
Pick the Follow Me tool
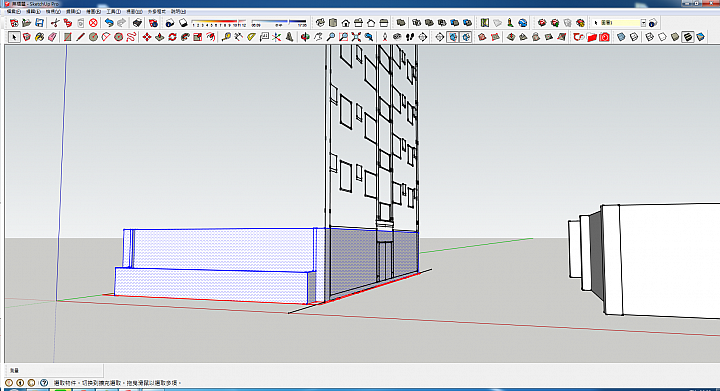[185, 37]
